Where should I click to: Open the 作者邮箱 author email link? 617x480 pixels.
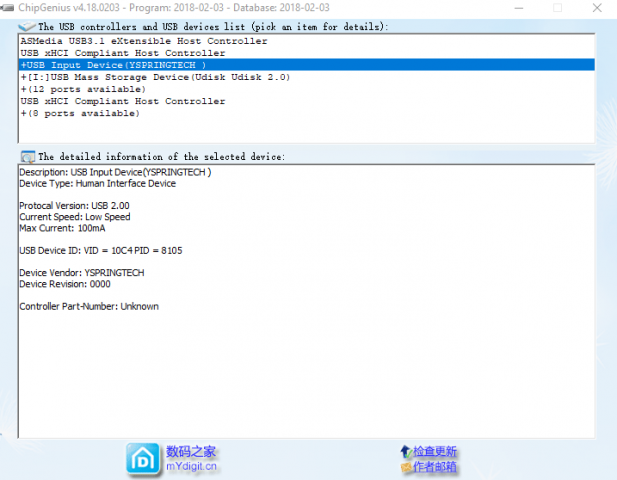click(435, 467)
